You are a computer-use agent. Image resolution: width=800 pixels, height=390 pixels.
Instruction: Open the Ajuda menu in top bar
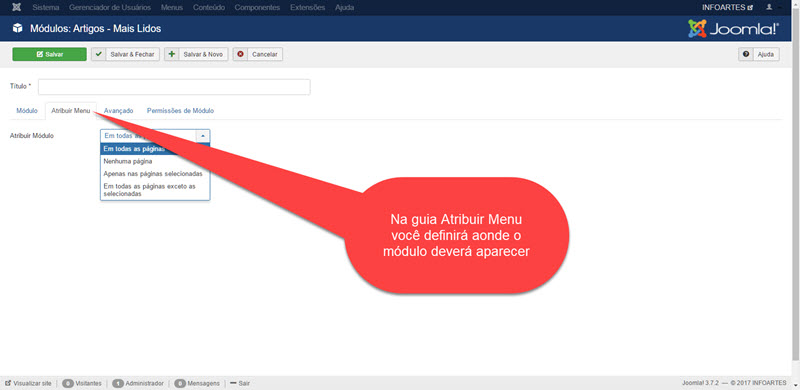[x=344, y=8]
